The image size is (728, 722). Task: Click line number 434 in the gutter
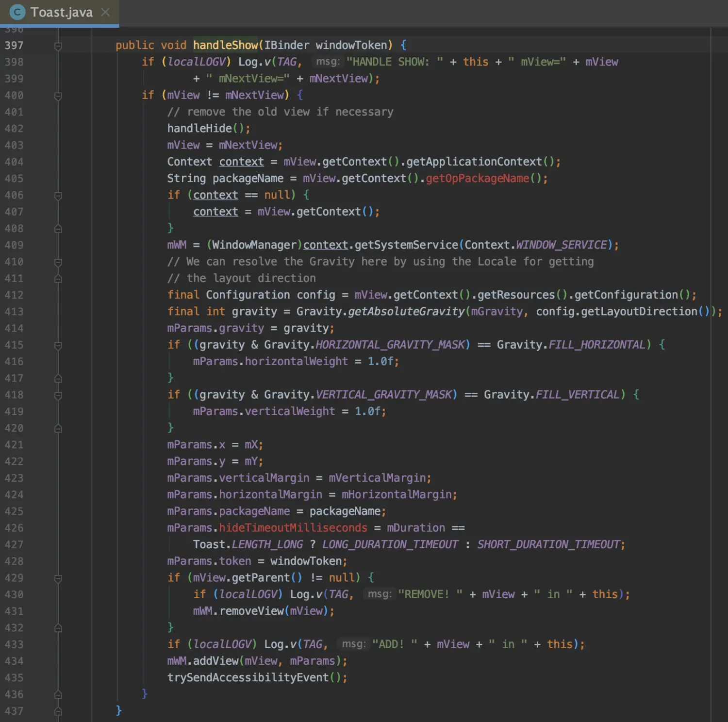[14, 661]
